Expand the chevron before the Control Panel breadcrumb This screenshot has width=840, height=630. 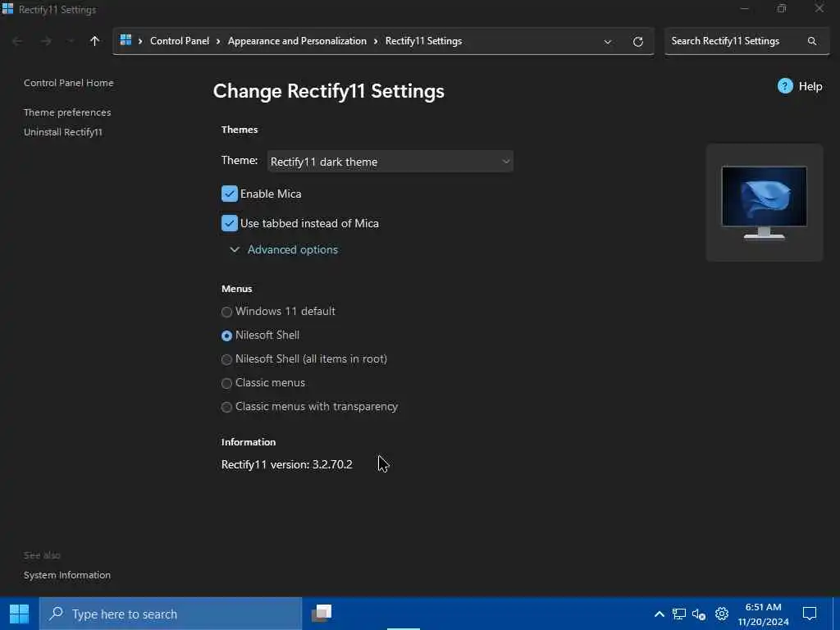(x=140, y=41)
